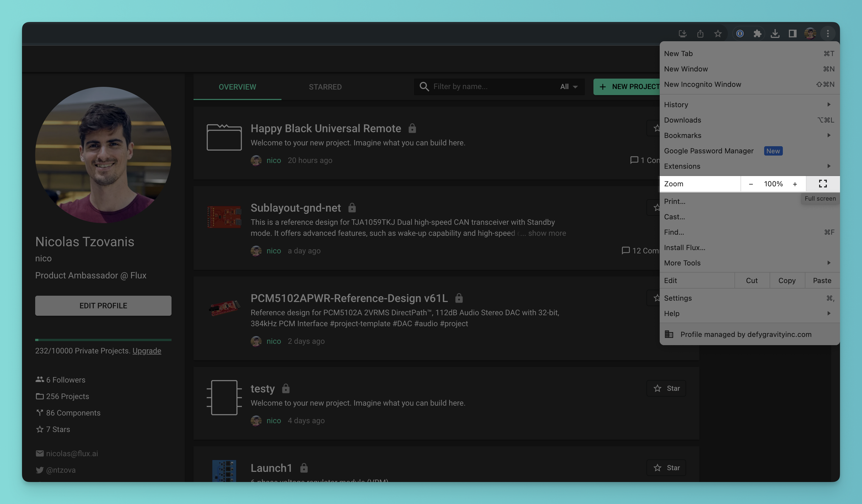The height and width of the screenshot is (504, 862).
Task: Select New Window menu item
Action: pos(750,69)
